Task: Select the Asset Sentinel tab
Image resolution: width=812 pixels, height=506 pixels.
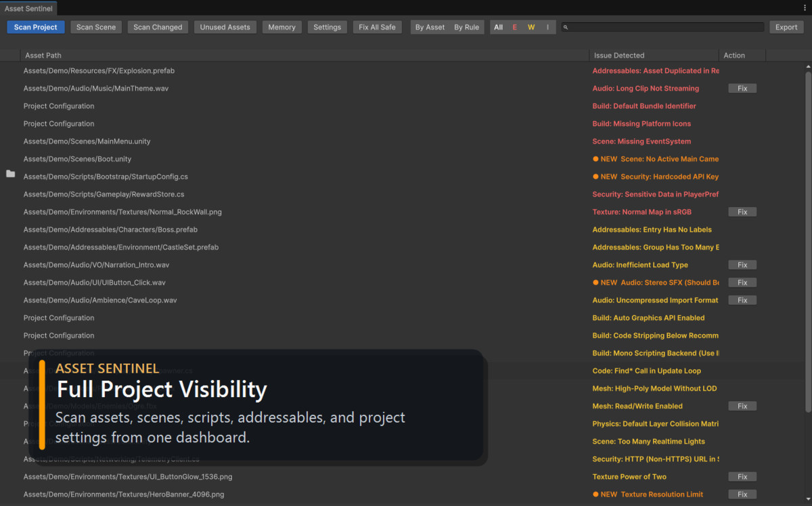Action: pos(28,8)
